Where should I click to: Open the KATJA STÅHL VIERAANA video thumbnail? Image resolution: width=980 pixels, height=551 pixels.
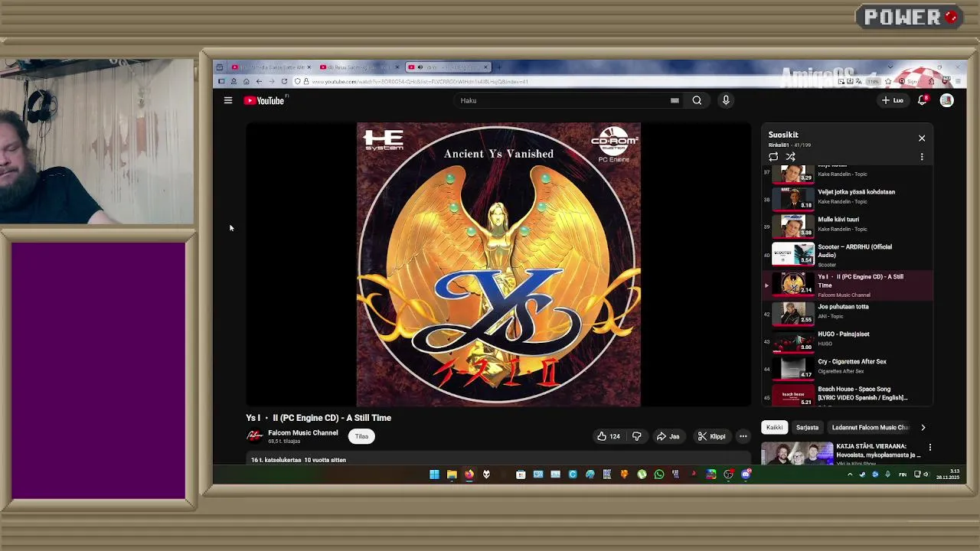coord(797,453)
